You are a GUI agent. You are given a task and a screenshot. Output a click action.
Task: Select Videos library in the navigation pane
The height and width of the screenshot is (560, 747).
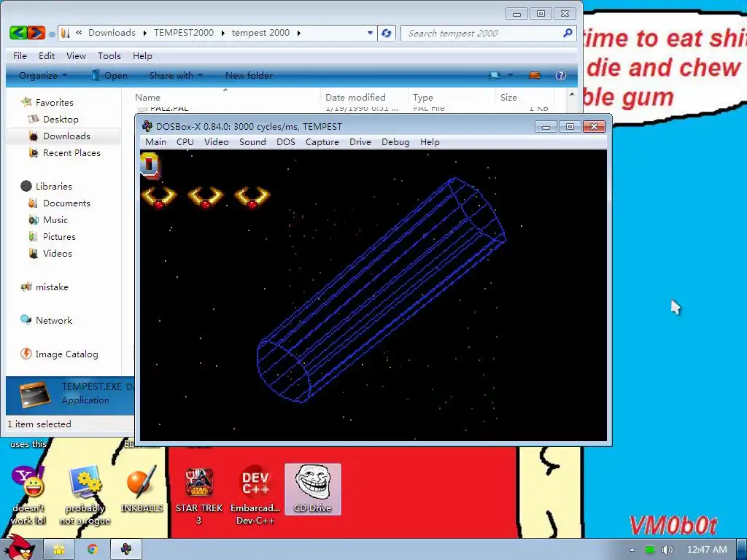(50, 253)
